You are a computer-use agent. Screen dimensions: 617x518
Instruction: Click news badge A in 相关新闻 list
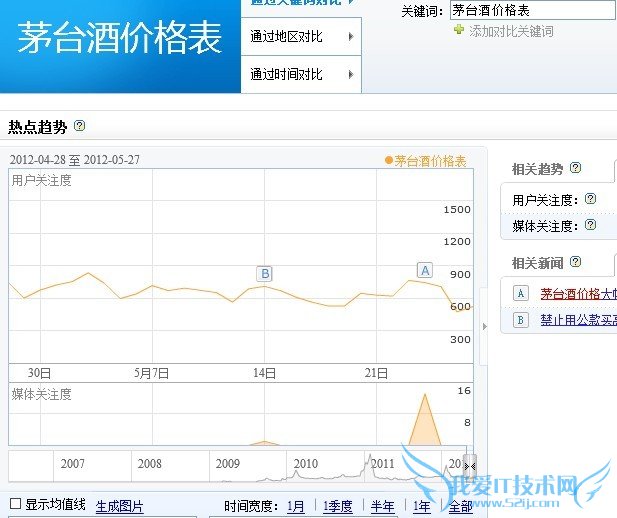tap(521, 293)
